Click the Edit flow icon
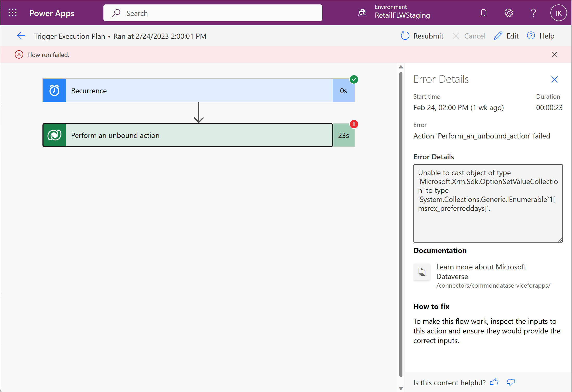The width and height of the screenshot is (572, 392). (499, 36)
